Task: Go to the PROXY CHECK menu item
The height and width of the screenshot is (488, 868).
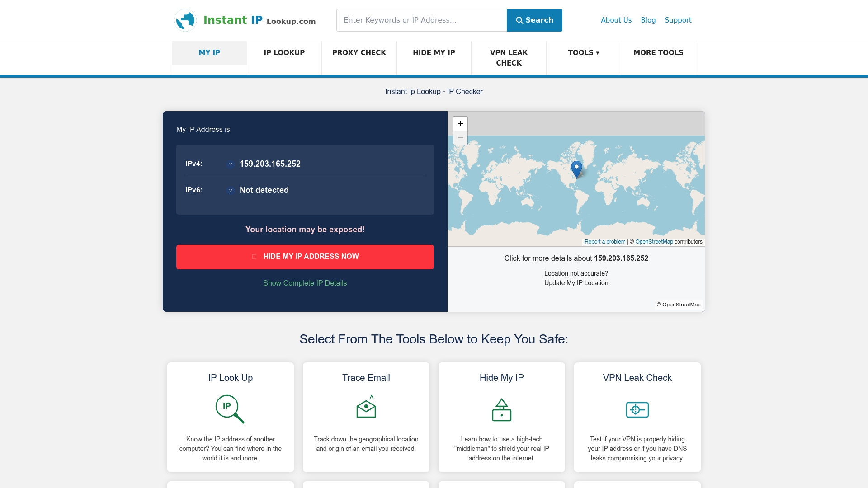Action: (359, 53)
